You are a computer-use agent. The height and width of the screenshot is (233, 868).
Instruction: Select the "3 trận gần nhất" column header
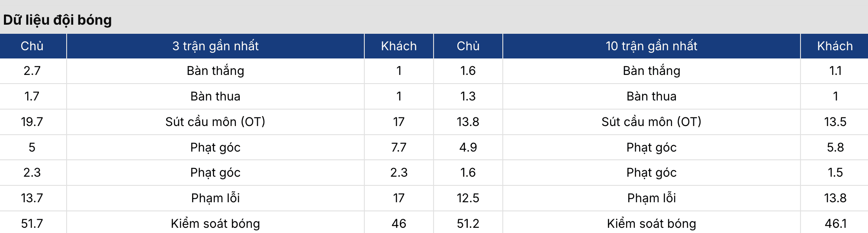pos(215,46)
